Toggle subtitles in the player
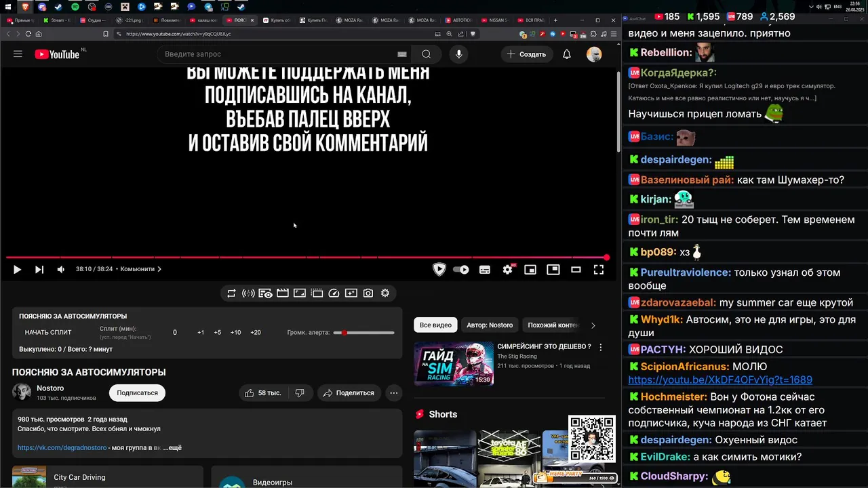Screen dimensions: 868x488 (x=485, y=269)
